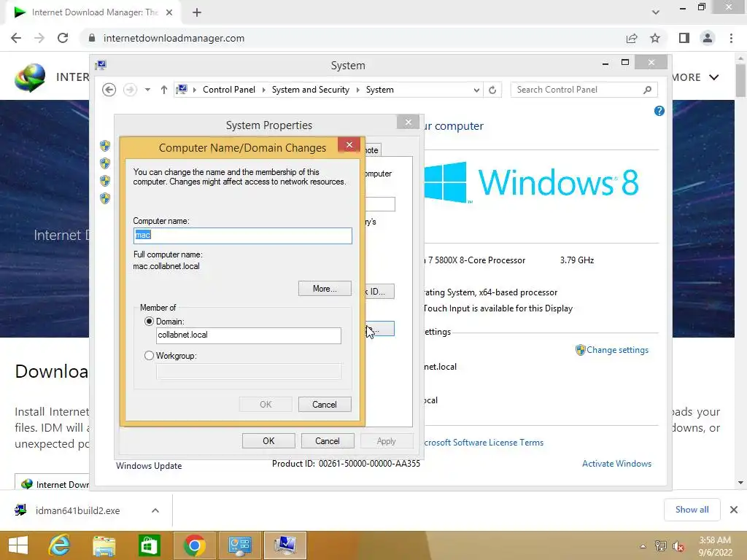Click the up arrow in System window
747x560 pixels.
click(x=164, y=90)
